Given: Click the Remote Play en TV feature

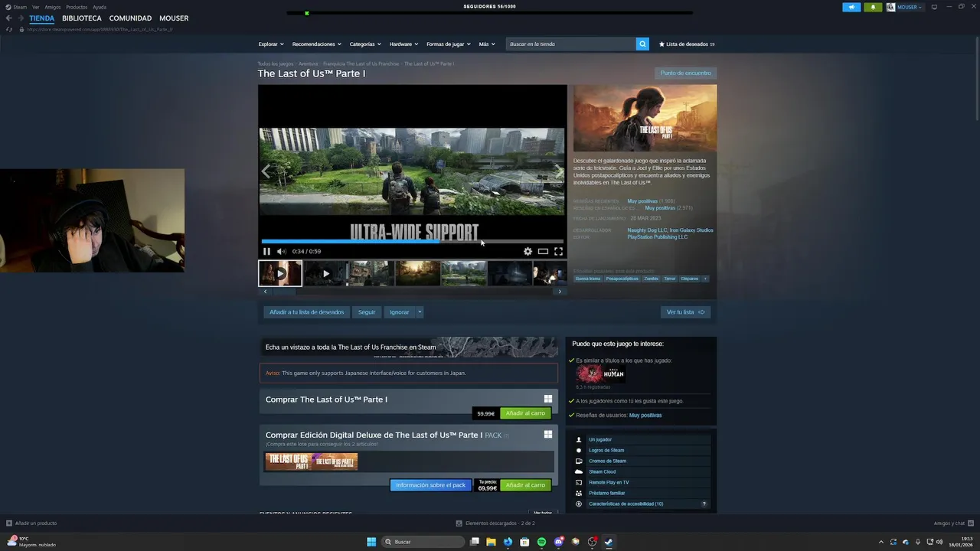Looking at the screenshot, I should coord(609,482).
